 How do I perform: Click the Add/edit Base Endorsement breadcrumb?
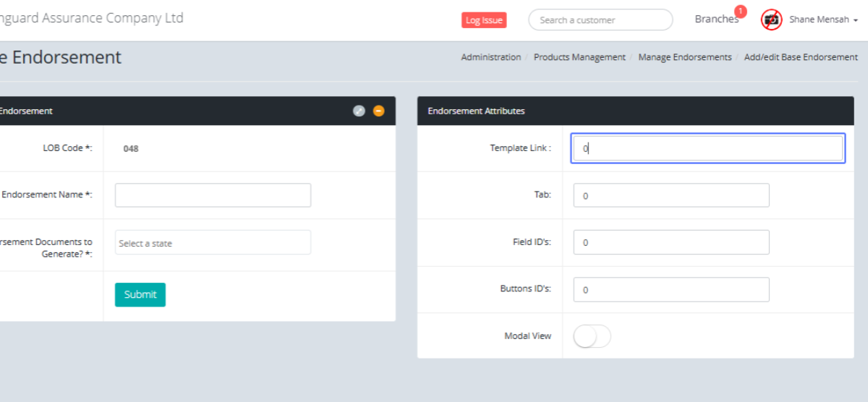pos(801,57)
